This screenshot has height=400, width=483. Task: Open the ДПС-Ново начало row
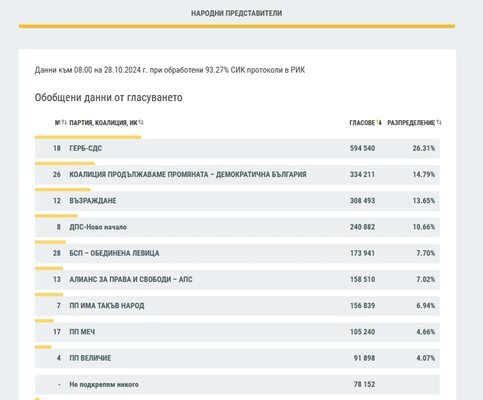coord(237,227)
